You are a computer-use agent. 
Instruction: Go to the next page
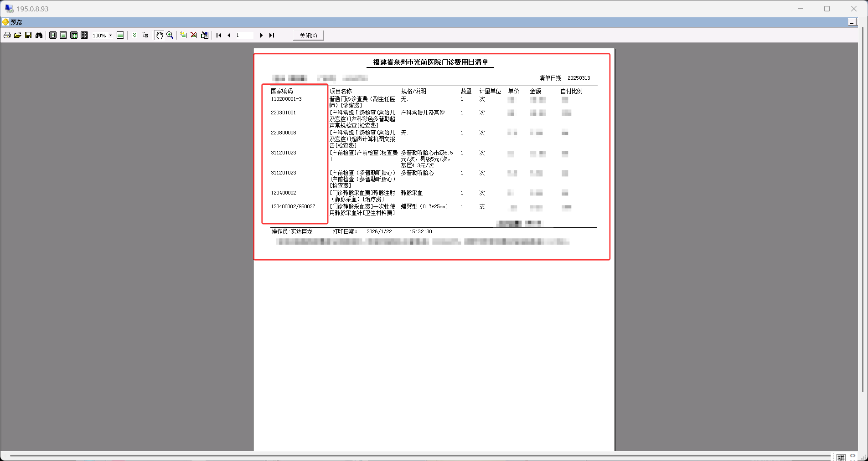pyautogui.click(x=261, y=35)
